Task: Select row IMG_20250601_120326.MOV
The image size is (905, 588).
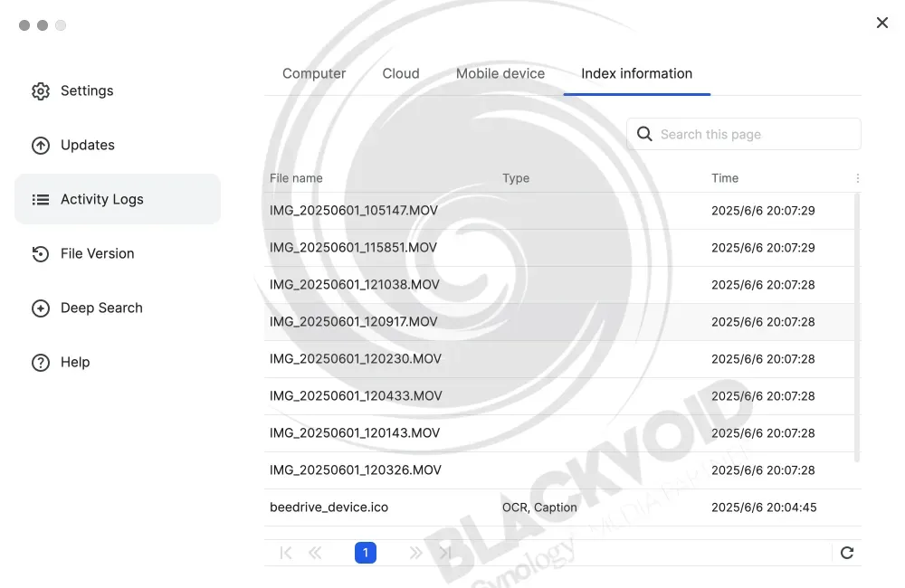Action: coord(563,470)
